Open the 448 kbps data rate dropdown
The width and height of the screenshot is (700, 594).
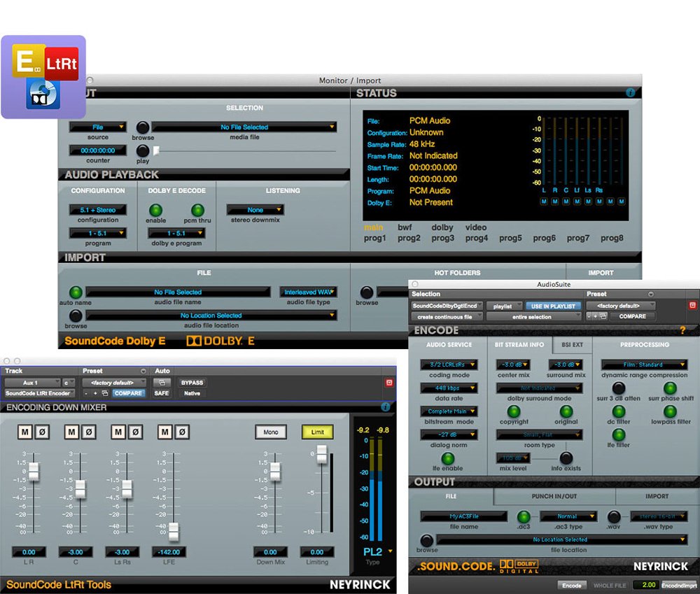point(449,388)
